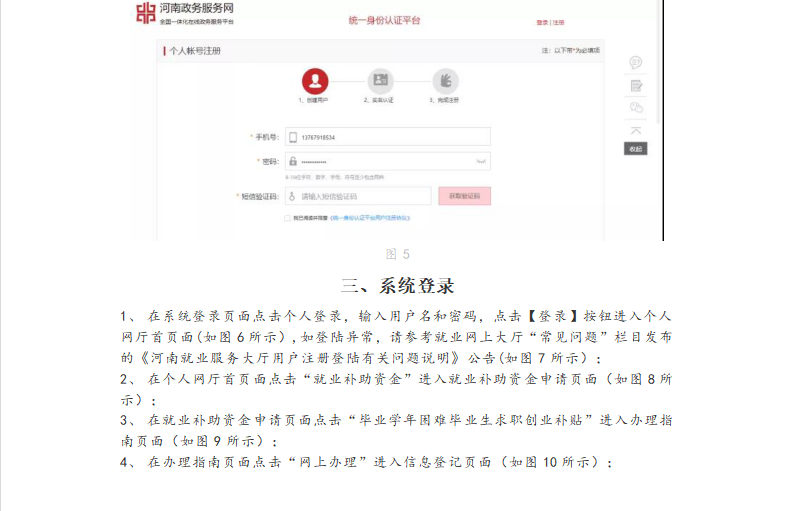Click the back-to-top arrow icon
The width and height of the screenshot is (786, 511).
(x=636, y=130)
